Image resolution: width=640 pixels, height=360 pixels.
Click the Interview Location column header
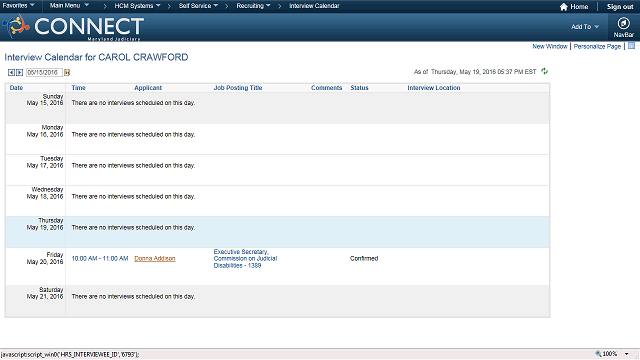tap(433, 88)
